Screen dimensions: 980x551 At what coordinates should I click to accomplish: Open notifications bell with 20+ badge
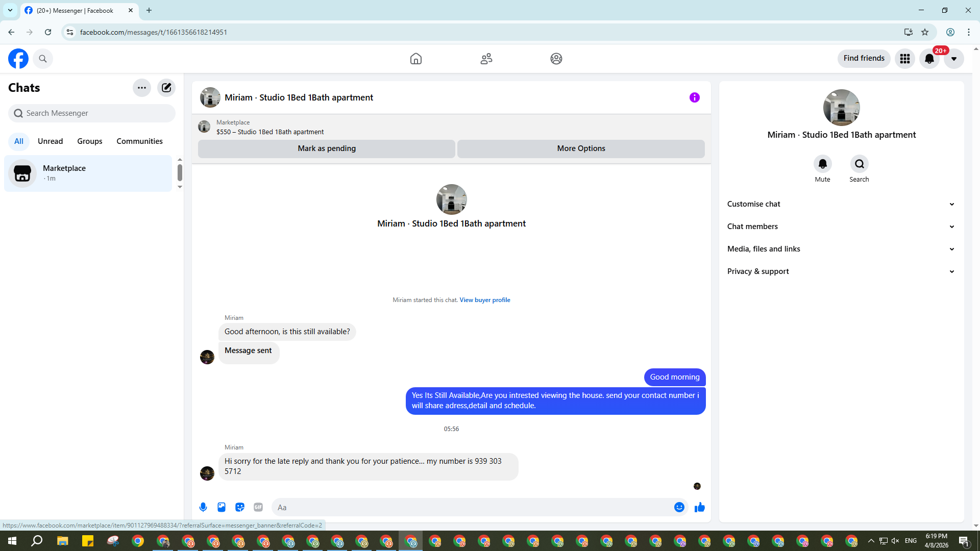click(x=929, y=59)
